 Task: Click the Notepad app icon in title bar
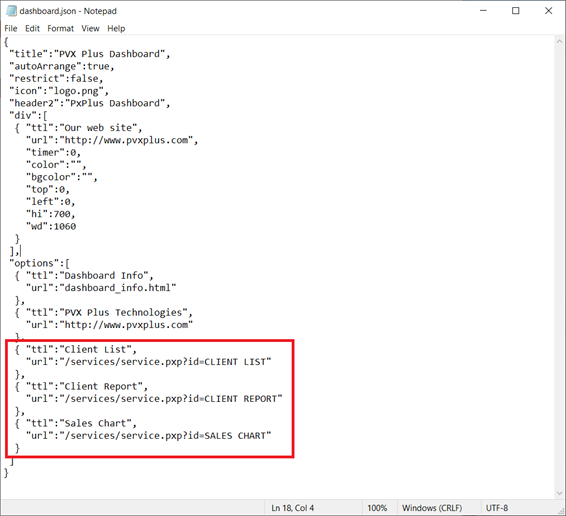click(x=11, y=11)
